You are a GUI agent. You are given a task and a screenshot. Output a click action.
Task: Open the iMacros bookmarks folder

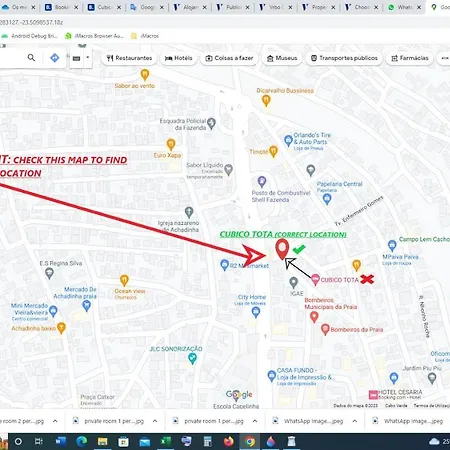click(145, 36)
